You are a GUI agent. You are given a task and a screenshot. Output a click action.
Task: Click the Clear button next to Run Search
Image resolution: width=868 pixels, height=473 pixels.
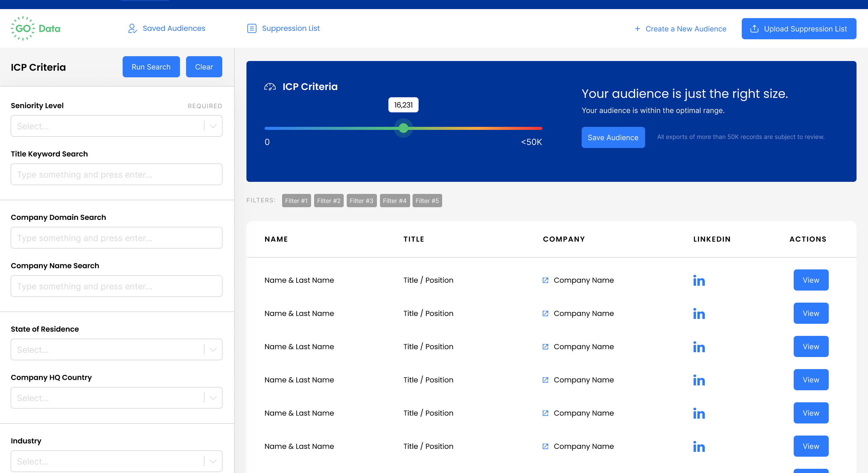204,67
